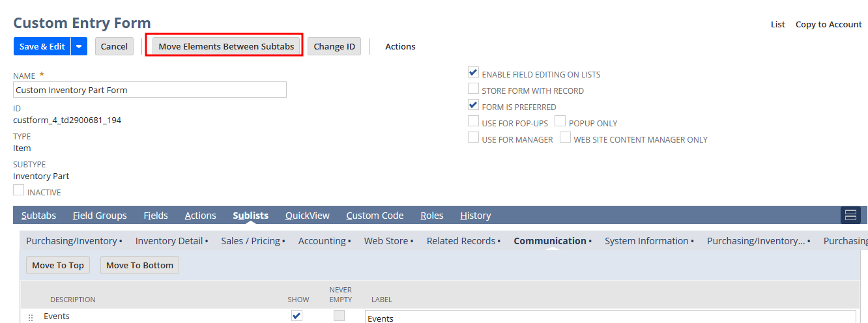Click the drag handle beside Events row

[x=31, y=317]
